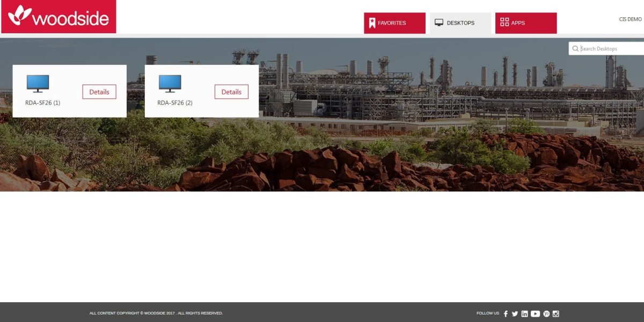The image size is (644, 322).
Task: Click the Yammer social icon
Action: click(546, 313)
